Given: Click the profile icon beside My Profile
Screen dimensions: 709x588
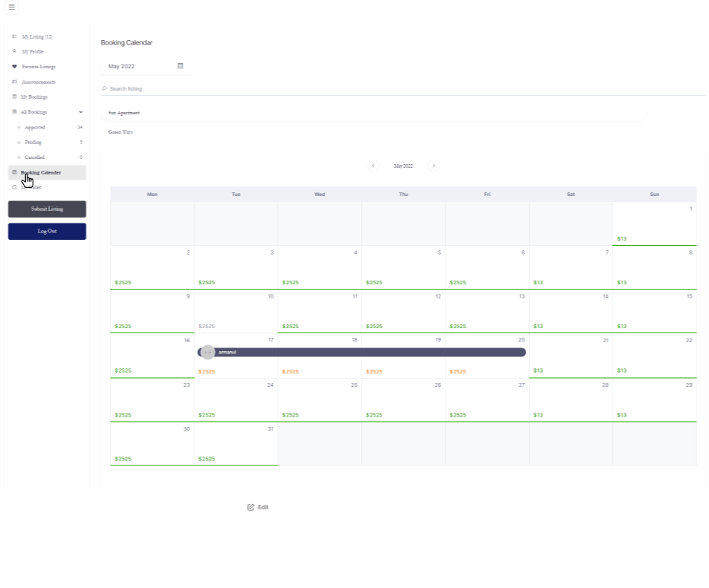Looking at the screenshot, I should [x=14, y=51].
